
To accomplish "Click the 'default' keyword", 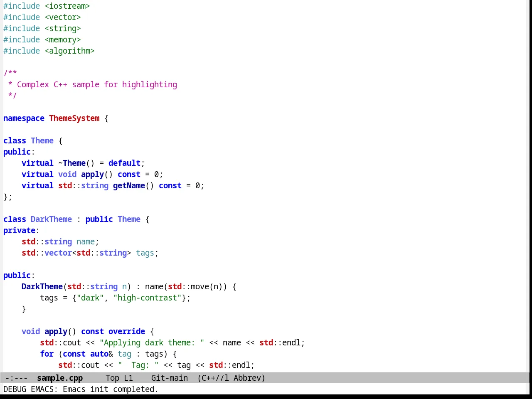I will [x=125, y=163].
